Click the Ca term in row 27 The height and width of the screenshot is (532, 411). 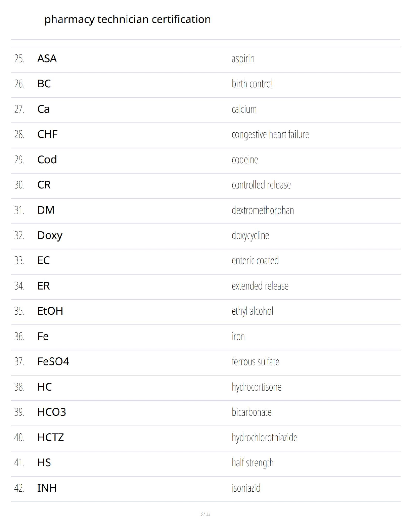click(44, 109)
